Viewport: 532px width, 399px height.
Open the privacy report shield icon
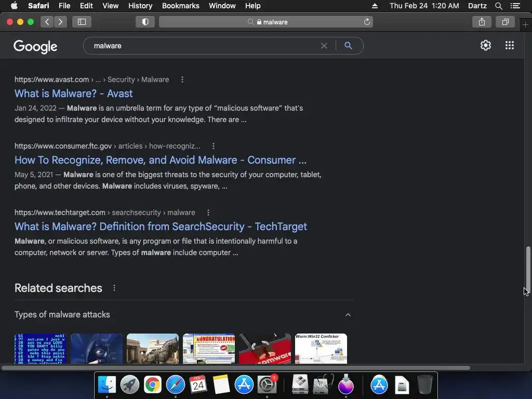tap(145, 22)
